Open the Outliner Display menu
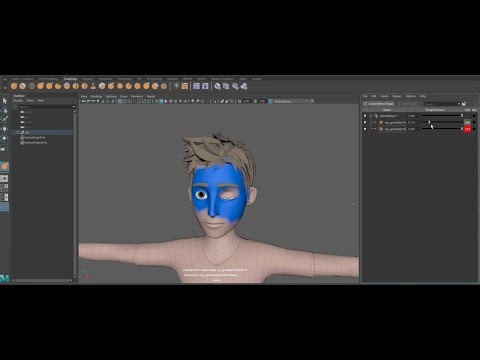This screenshot has width=480, height=360. [18, 100]
